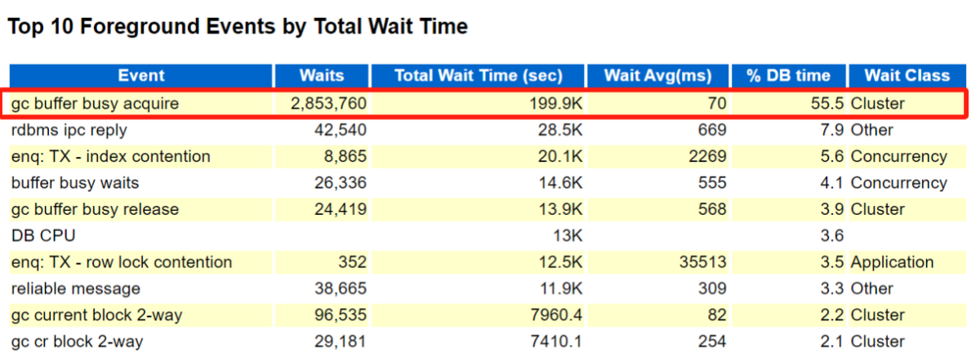The width and height of the screenshot is (980, 358).
Task: Click the 'Top 10 Foreground Events' heading
Action: click(238, 27)
